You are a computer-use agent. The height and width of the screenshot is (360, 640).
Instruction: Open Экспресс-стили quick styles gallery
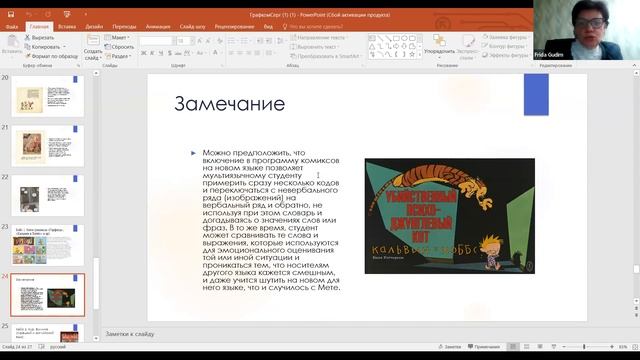(x=467, y=47)
